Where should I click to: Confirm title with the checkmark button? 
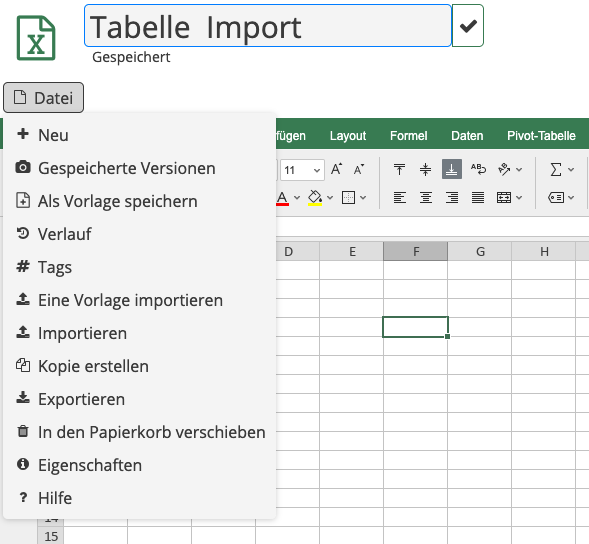[x=468, y=26]
